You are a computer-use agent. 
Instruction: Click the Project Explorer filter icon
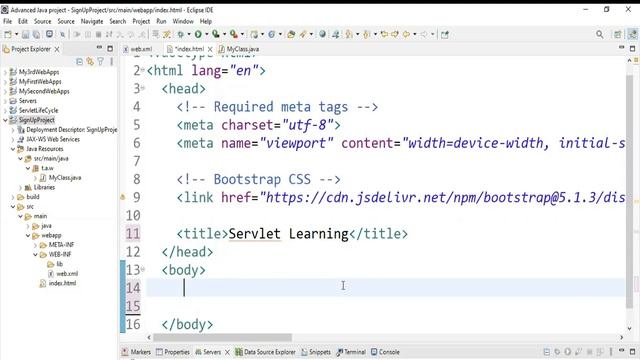tap(100, 62)
